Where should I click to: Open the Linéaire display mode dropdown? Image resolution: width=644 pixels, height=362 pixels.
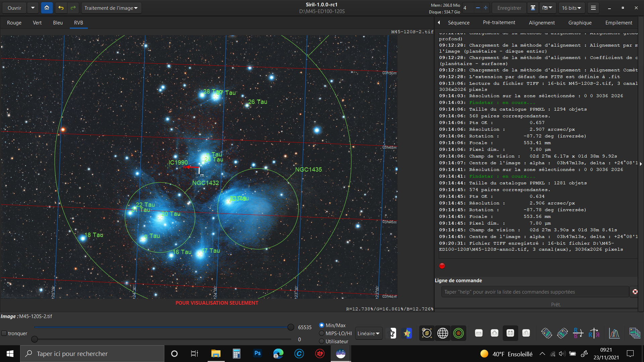(368, 333)
